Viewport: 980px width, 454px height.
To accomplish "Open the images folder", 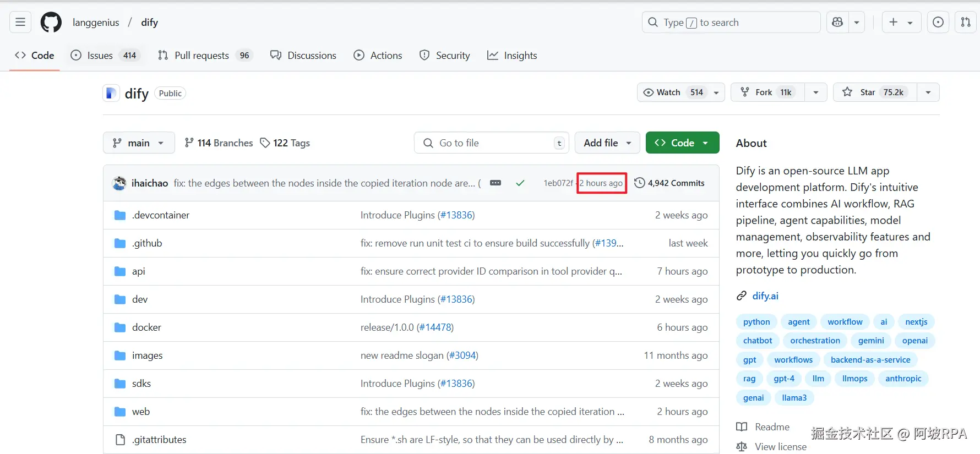I will (148, 355).
